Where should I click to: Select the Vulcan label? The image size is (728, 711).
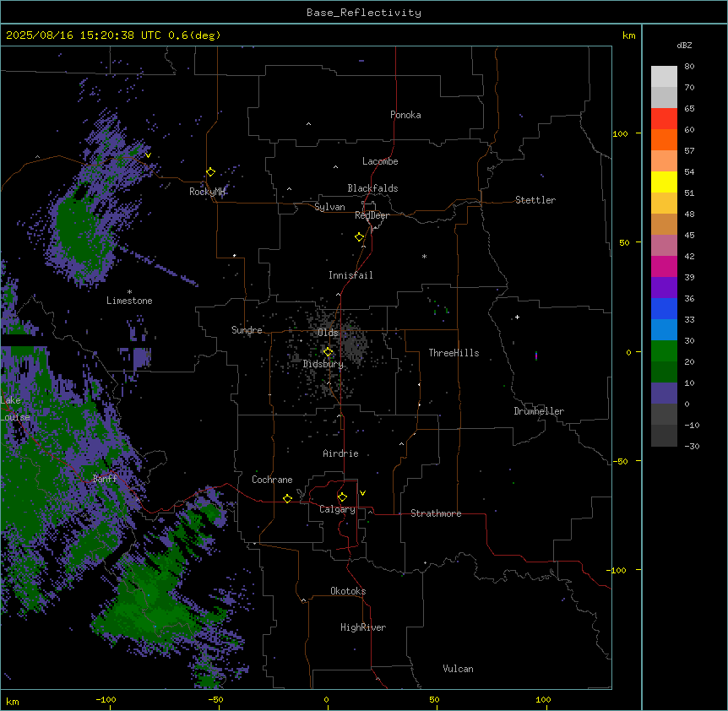click(x=459, y=669)
